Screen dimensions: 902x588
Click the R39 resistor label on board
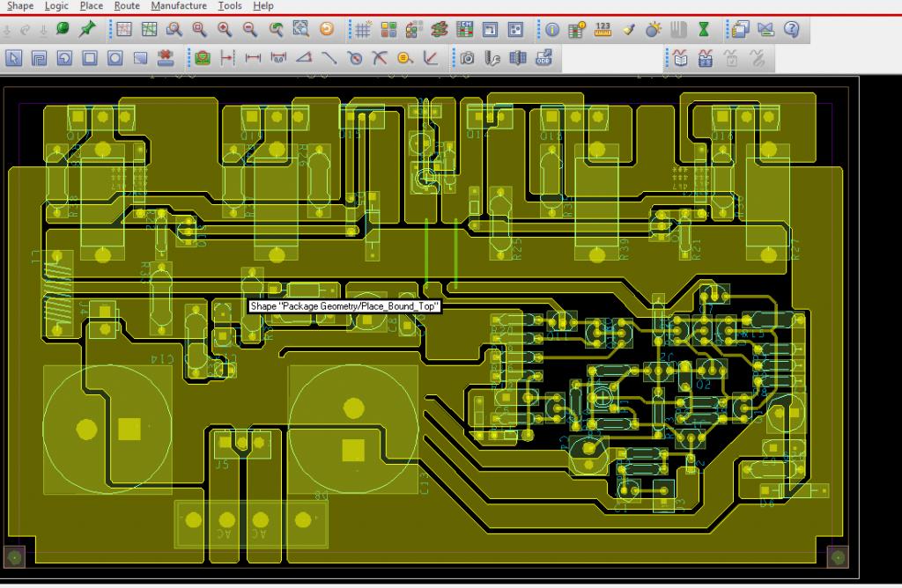[x=625, y=249]
